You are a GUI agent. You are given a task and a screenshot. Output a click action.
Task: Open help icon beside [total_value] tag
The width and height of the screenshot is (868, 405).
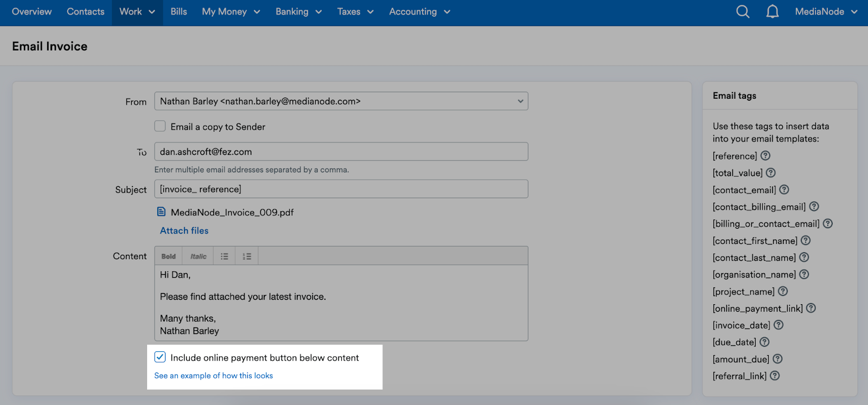pyautogui.click(x=771, y=172)
